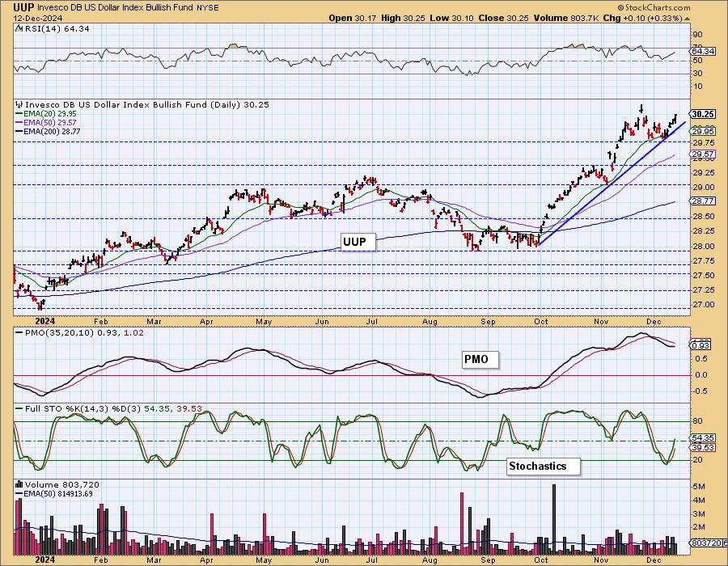The height and width of the screenshot is (566, 728).
Task: Click the 39.53 stochastic value tag
Action: 703,447
